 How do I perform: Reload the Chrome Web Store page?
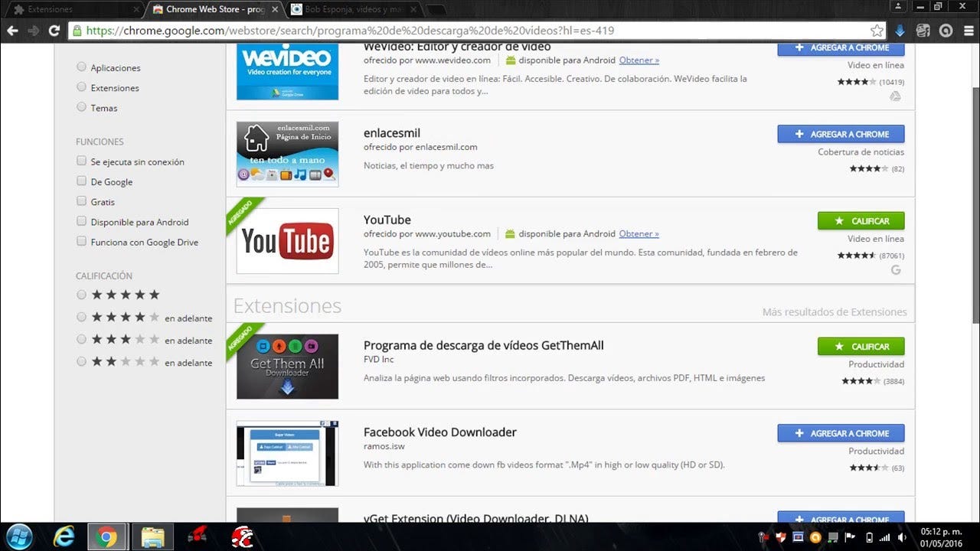point(54,31)
